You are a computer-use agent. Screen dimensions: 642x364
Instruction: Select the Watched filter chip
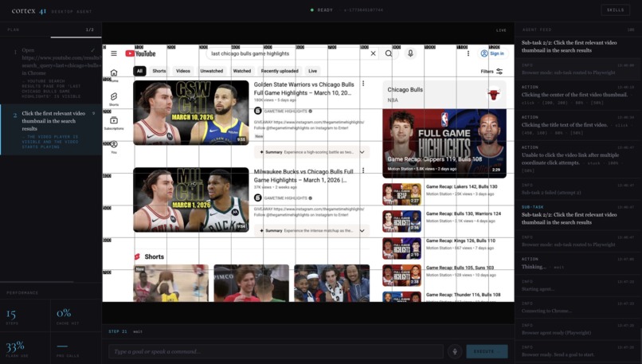241,71
